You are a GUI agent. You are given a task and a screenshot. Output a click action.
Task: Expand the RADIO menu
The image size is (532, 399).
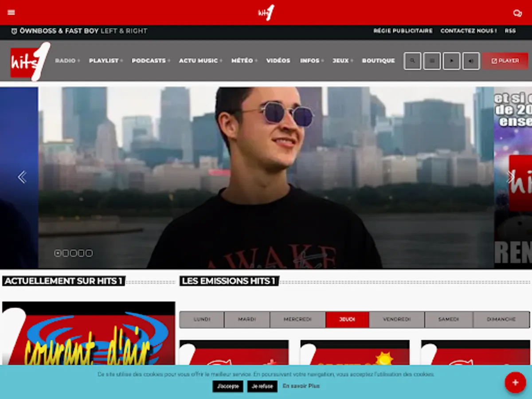67,61
